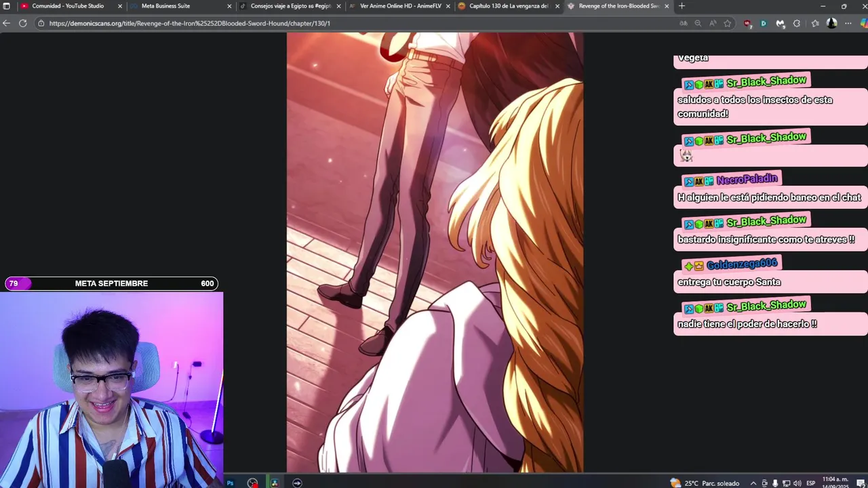Open a new browser tab
Screen dimensions: 868x488
tap(682, 6)
